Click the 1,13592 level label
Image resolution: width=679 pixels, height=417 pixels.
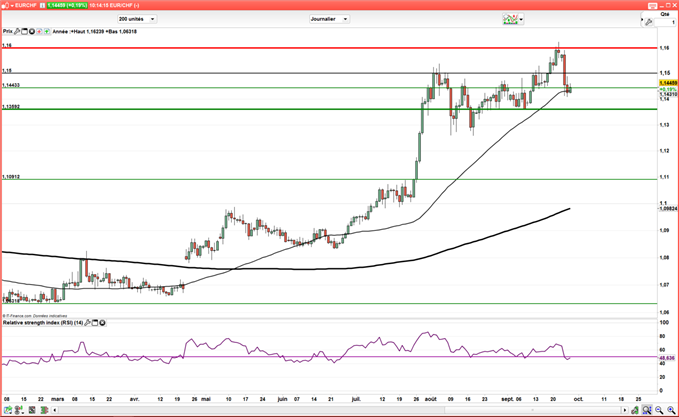(x=11, y=107)
